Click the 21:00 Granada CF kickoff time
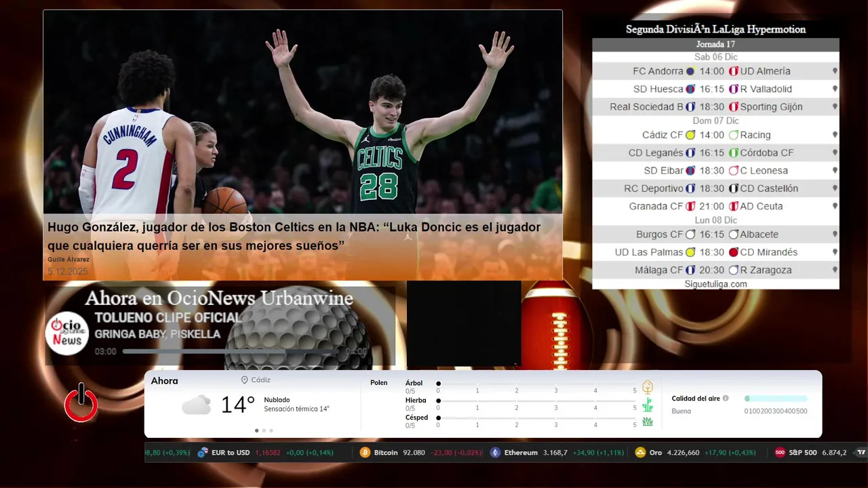 (x=712, y=206)
